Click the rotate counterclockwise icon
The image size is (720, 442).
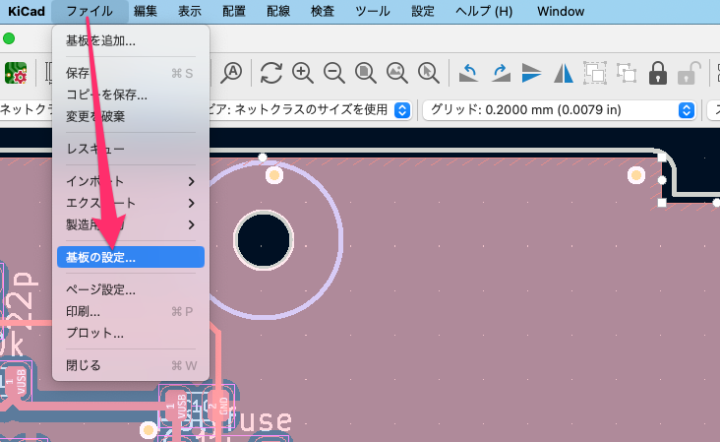[468, 72]
